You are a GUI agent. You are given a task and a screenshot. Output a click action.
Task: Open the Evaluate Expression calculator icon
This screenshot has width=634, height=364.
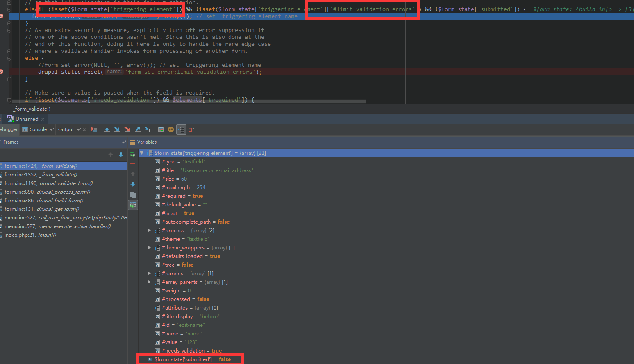(x=161, y=129)
